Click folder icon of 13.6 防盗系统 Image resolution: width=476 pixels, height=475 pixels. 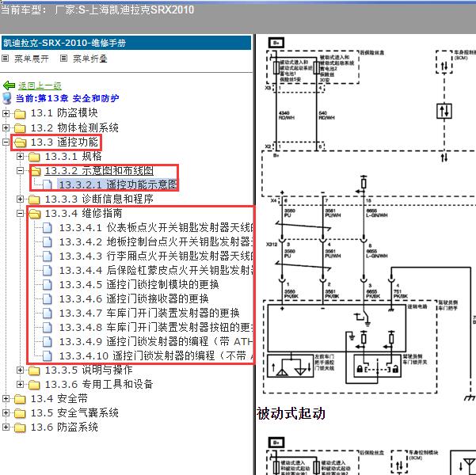tap(20, 427)
